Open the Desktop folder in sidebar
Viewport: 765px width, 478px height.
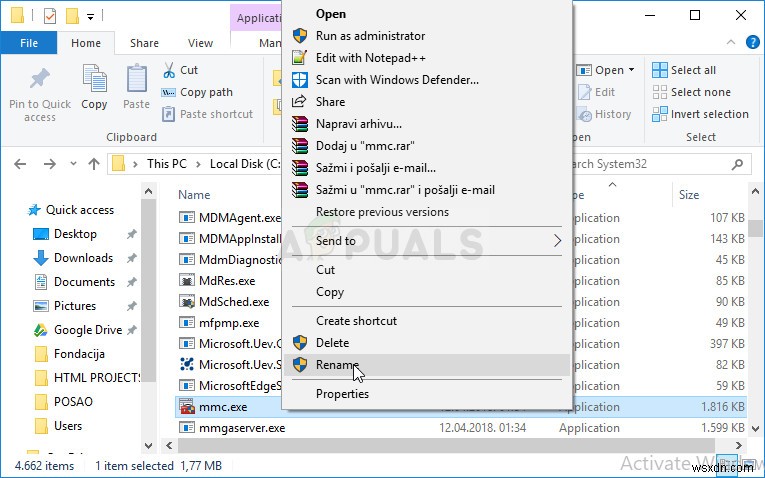coord(75,234)
